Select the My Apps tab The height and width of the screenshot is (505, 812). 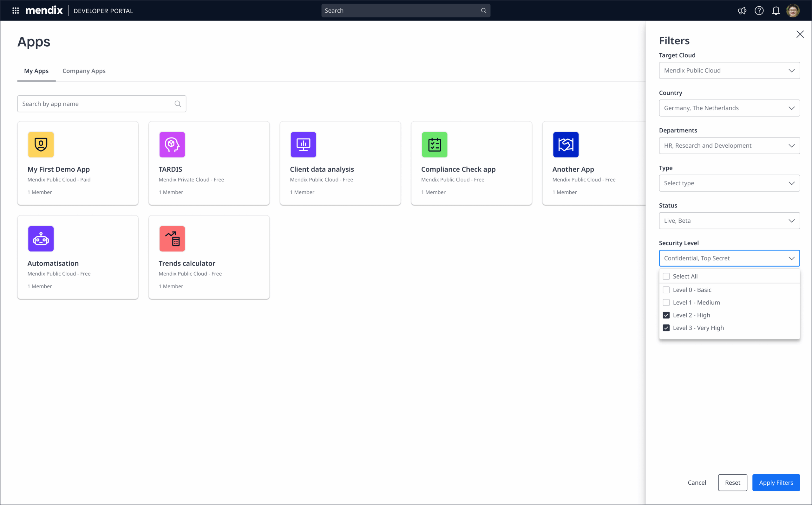click(x=36, y=71)
